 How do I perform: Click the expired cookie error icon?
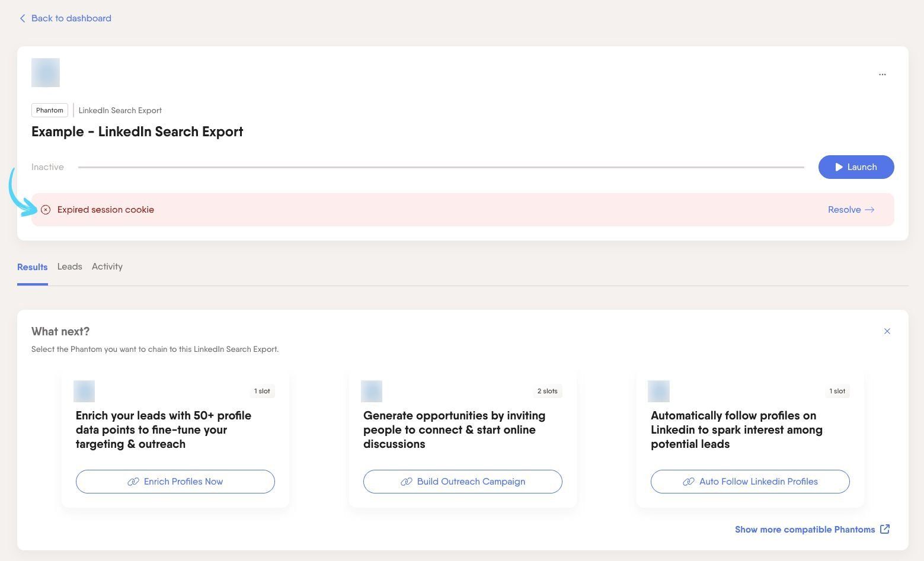point(46,210)
